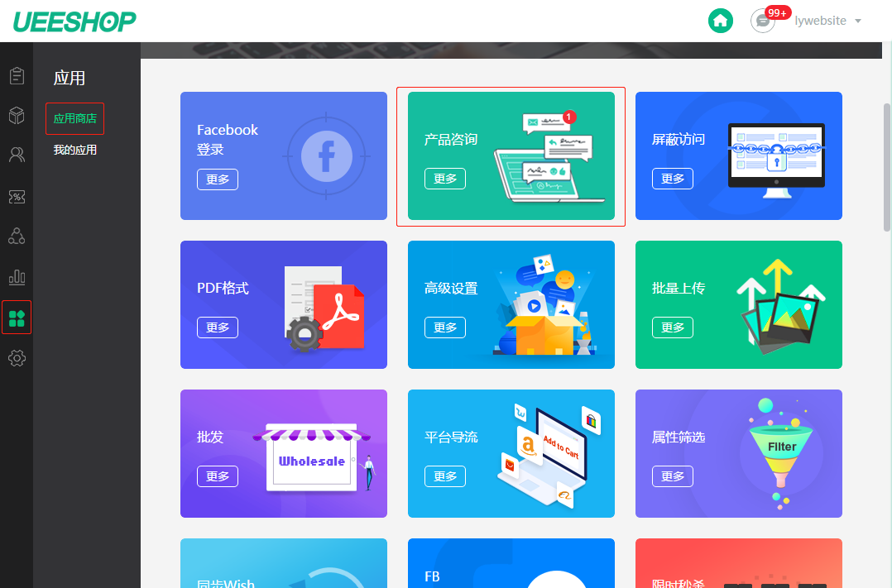Click the locked monitor illustration on 屏蔽访问
Image resolution: width=892 pixels, height=588 pixels.
tap(776, 160)
